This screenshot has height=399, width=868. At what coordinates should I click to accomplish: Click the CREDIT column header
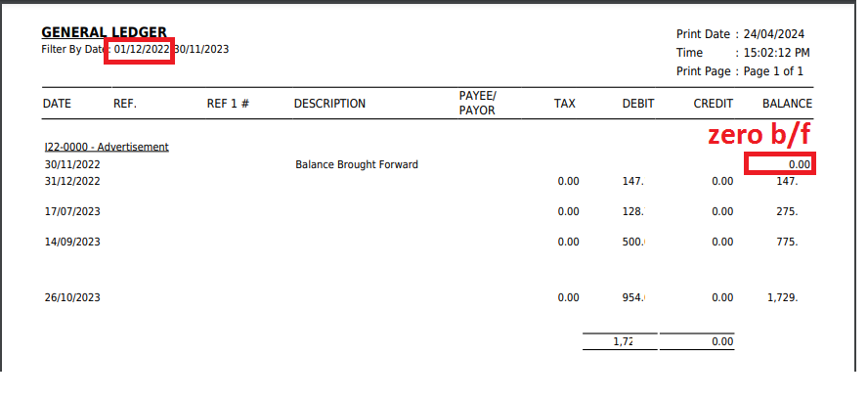click(713, 104)
